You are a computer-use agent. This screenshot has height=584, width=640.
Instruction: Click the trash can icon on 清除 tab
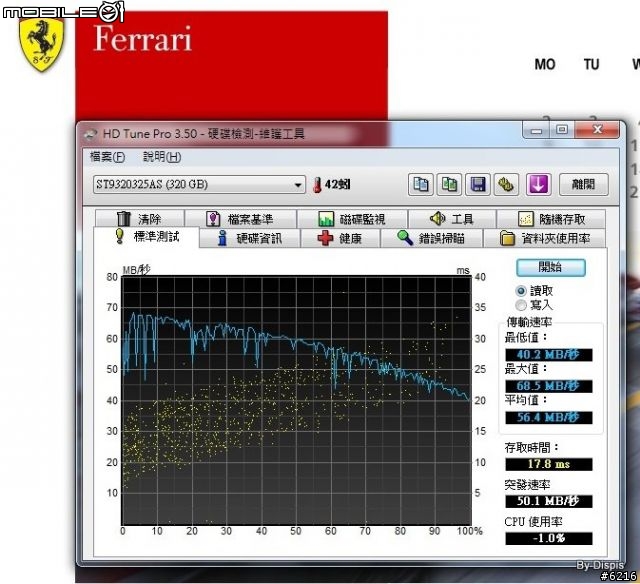coord(124,219)
